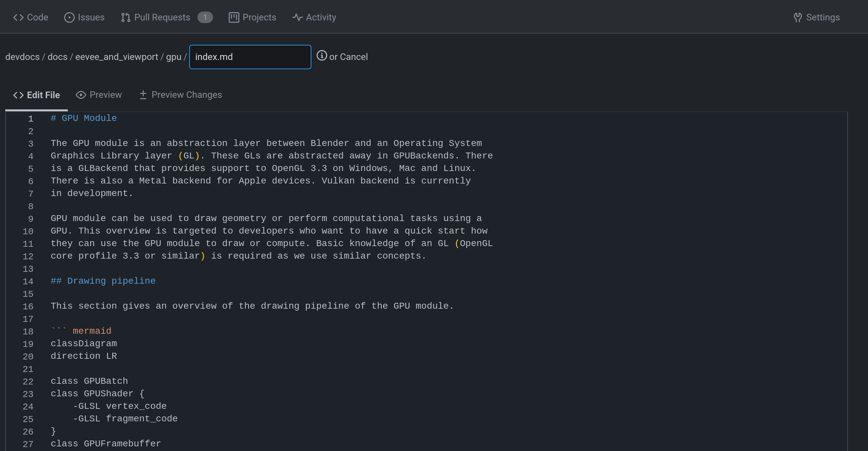The height and width of the screenshot is (451, 868).
Task: Open the Issues tab
Action: click(84, 17)
